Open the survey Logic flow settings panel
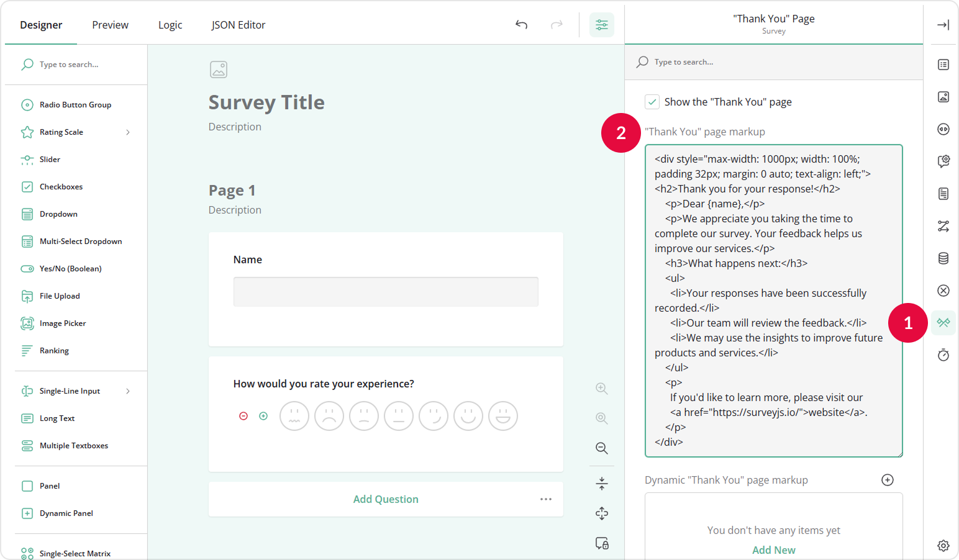This screenshot has height=560, width=959. (x=943, y=225)
